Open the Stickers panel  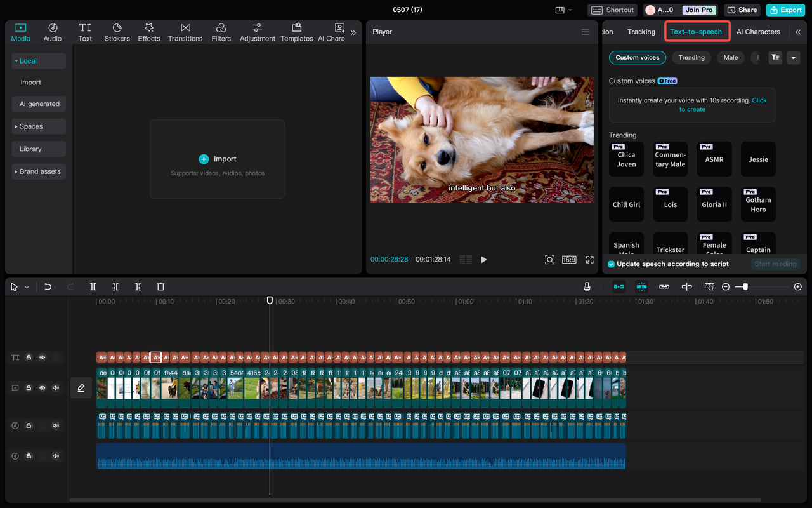click(x=117, y=32)
